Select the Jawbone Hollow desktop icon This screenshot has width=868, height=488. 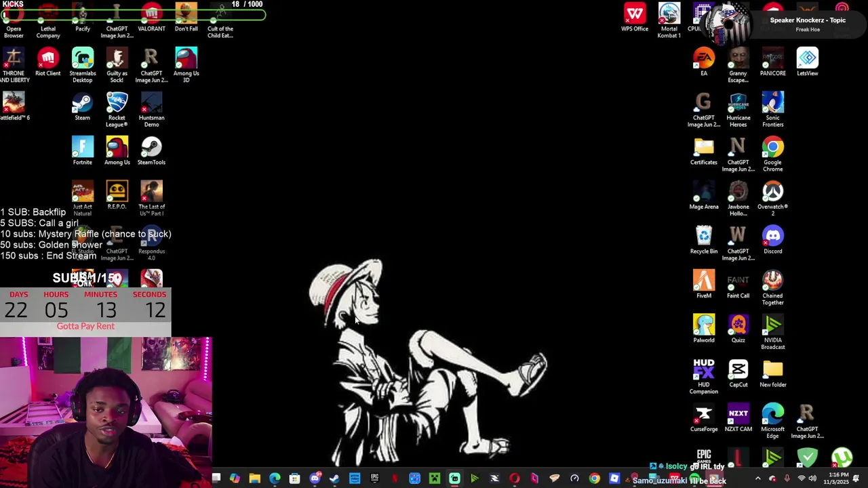tap(738, 199)
